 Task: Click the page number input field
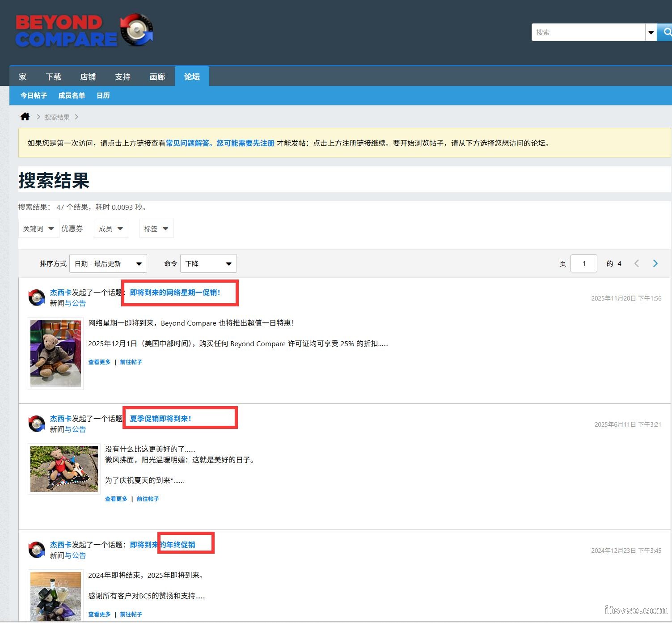584,263
